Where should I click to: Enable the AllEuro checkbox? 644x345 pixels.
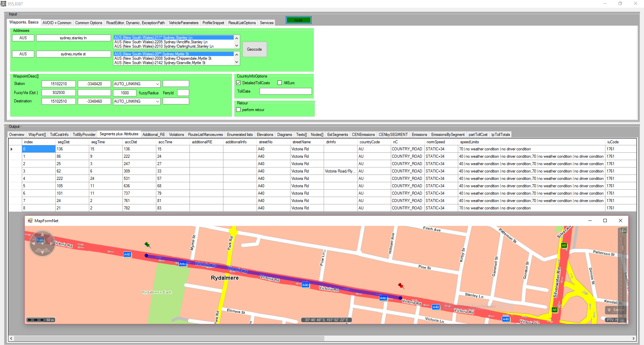coord(279,83)
